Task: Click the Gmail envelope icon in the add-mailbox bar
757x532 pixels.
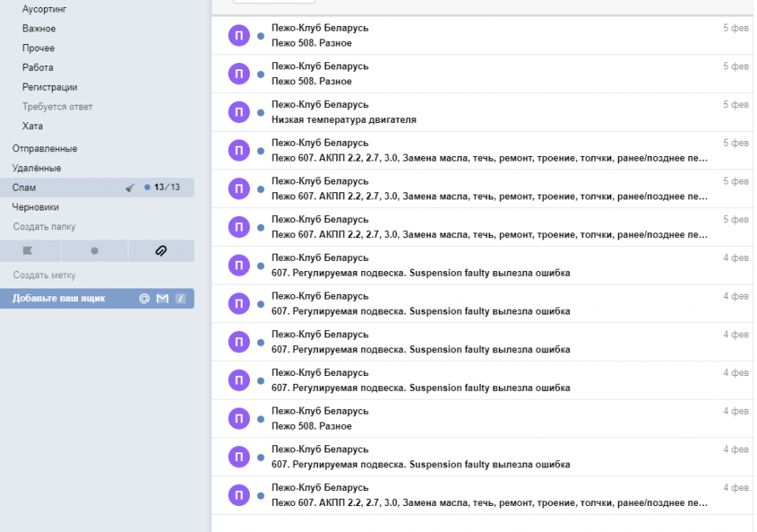Action: pyautogui.click(x=162, y=298)
